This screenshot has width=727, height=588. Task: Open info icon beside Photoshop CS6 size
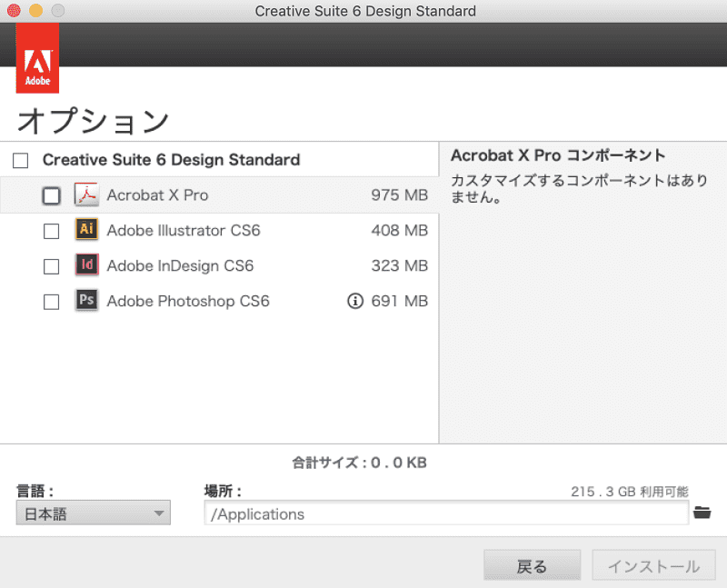[x=355, y=301]
